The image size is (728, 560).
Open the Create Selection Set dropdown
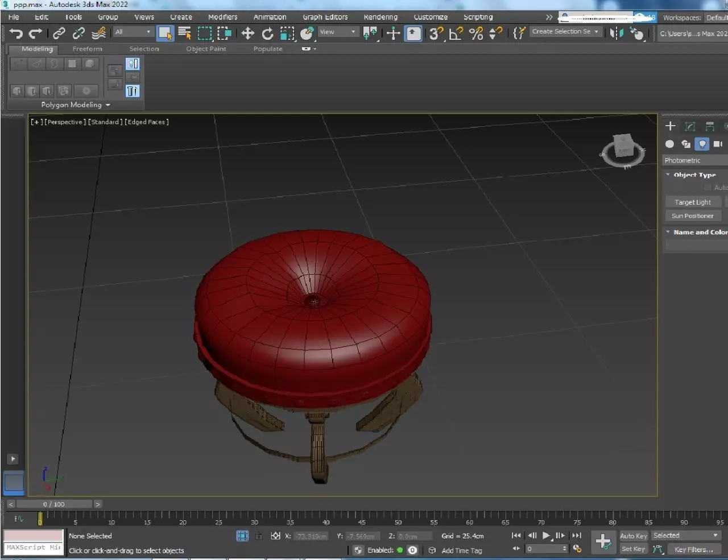[565, 32]
